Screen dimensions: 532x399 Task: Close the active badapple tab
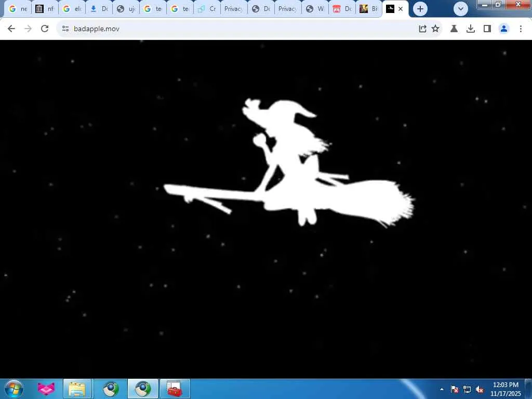401,9
